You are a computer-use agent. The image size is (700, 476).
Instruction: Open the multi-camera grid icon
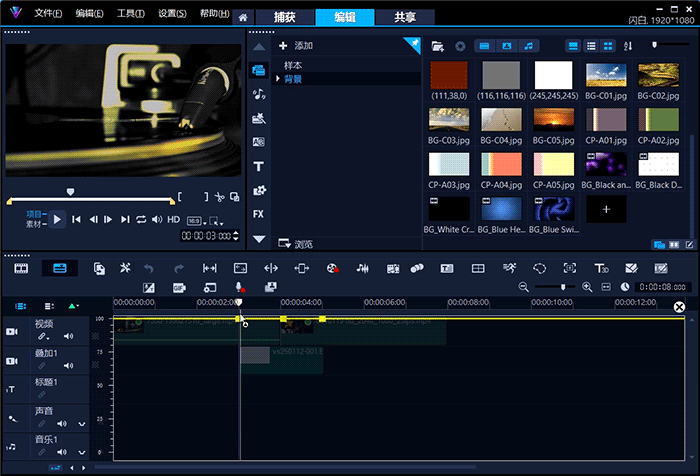click(x=478, y=268)
